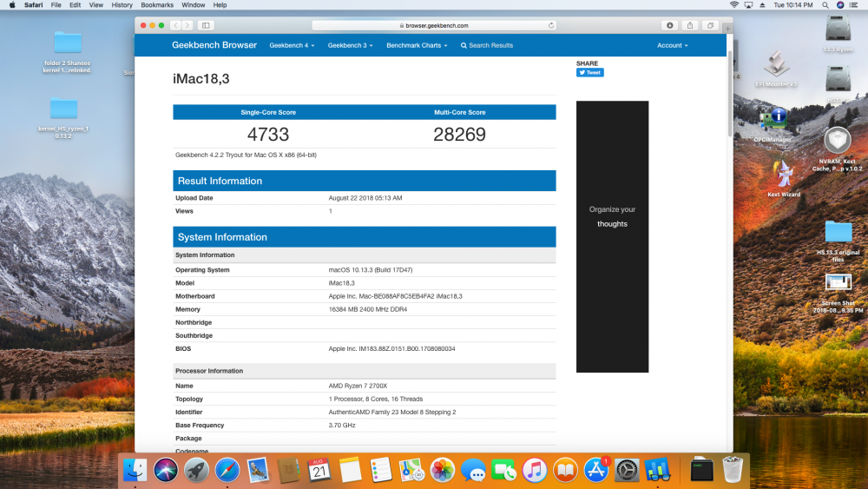Go forward with Safari's forward arrow

point(187,25)
